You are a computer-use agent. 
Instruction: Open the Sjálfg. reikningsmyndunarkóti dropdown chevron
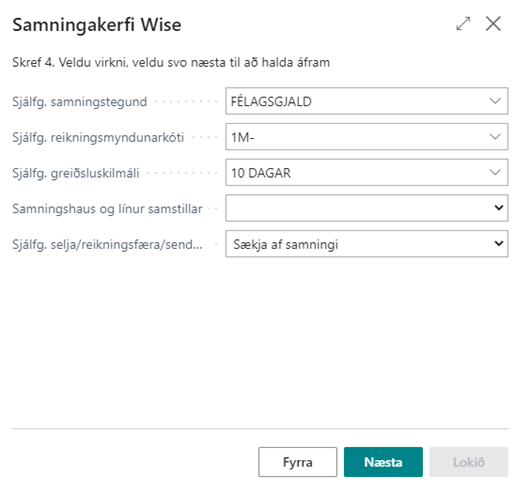tap(495, 137)
